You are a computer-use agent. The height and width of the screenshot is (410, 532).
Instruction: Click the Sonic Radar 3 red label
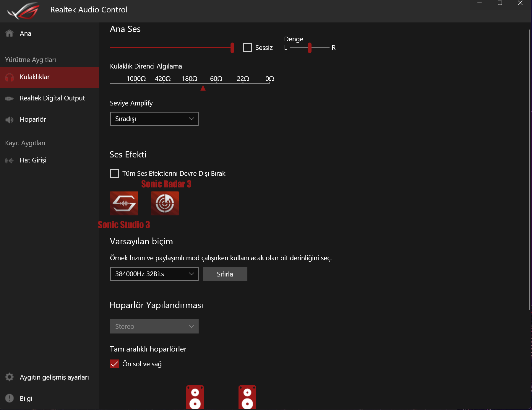[x=166, y=184]
